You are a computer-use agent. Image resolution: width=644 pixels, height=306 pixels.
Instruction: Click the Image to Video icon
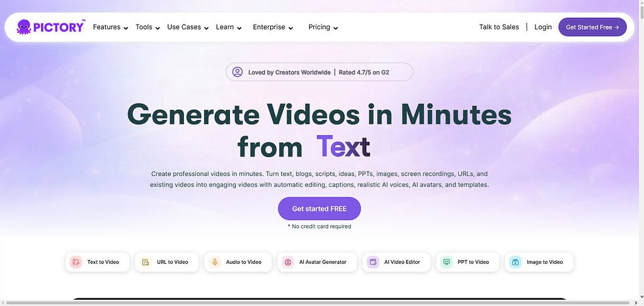click(x=515, y=262)
